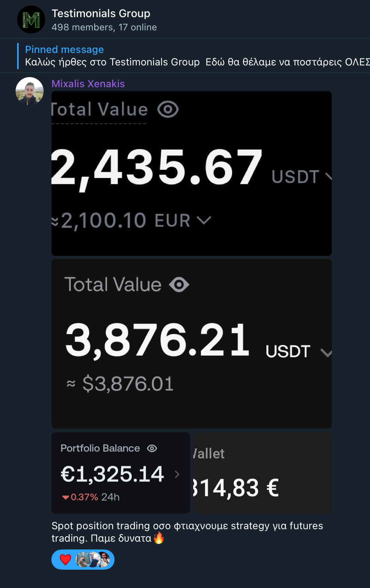Click the red heart reaction
Image resolution: width=370 pixels, height=588 pixels.
coord(65,560)
